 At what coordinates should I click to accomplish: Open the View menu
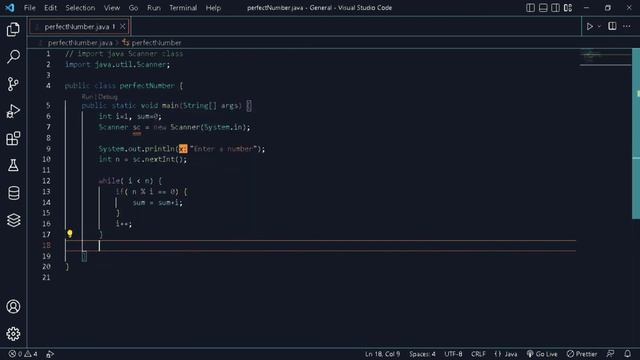click(111, 8)
